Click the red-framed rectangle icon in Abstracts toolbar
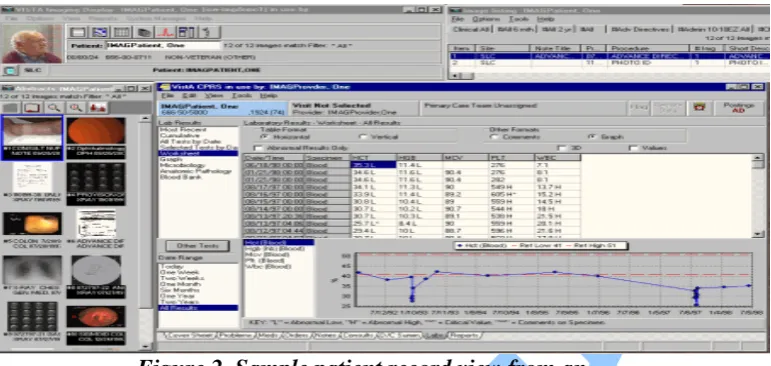Screen dimensions: 771x366 [33, 108]
